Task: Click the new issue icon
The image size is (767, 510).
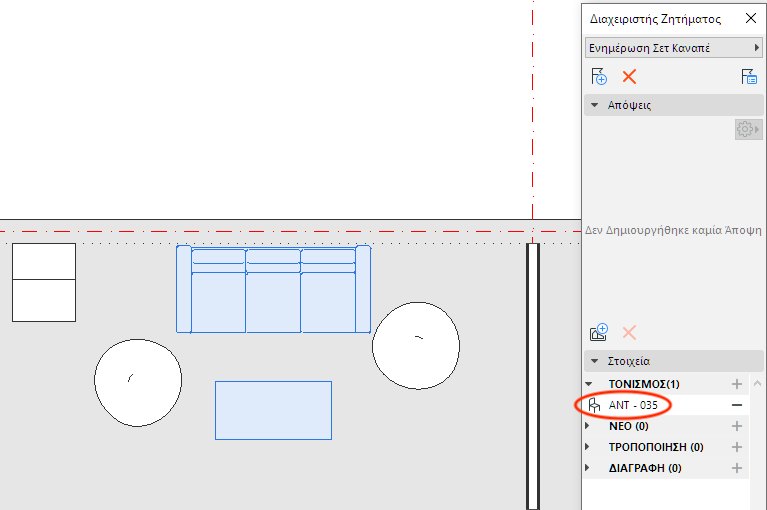Action: click(x=599, y=77)
